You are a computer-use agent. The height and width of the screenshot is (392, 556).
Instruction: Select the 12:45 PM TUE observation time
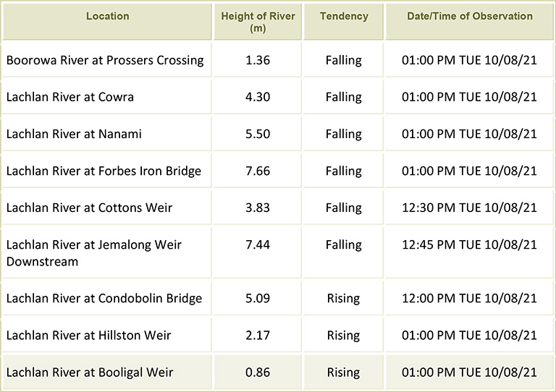(x=469, y=245)
